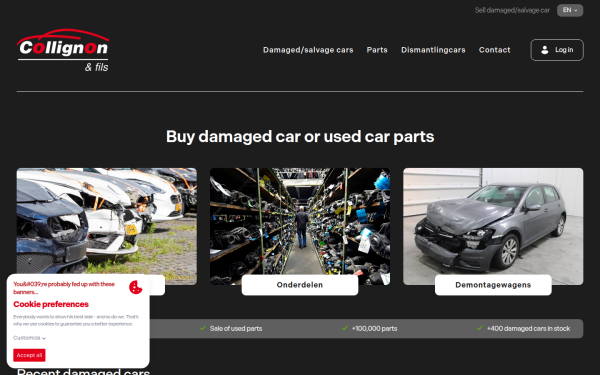Click green checkmark beside '+400 damaged cars'
Viewport: 600px width, 375px height.
point(480,328)
